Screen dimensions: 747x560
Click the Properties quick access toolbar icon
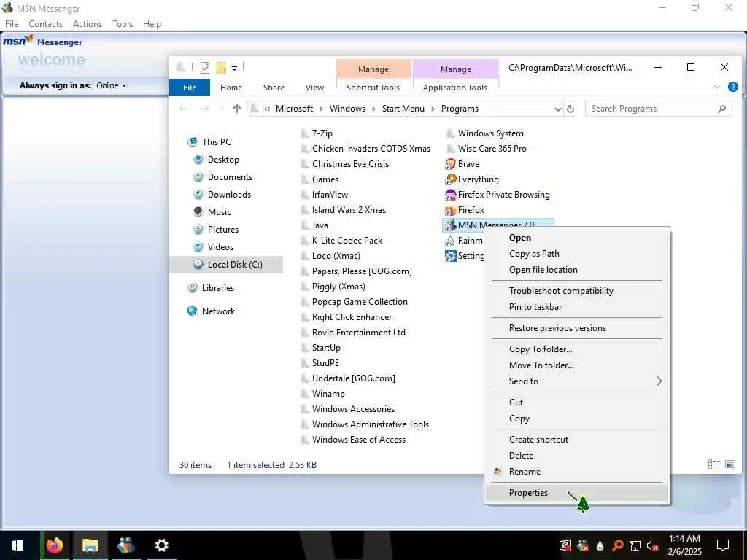tap(205, 68)
